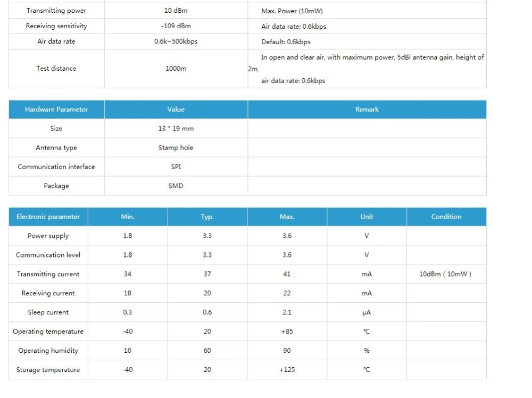The height and width of the screenshot is (398, 532).
Task: Click operating humidity min '10'
Action: (128, 351)
